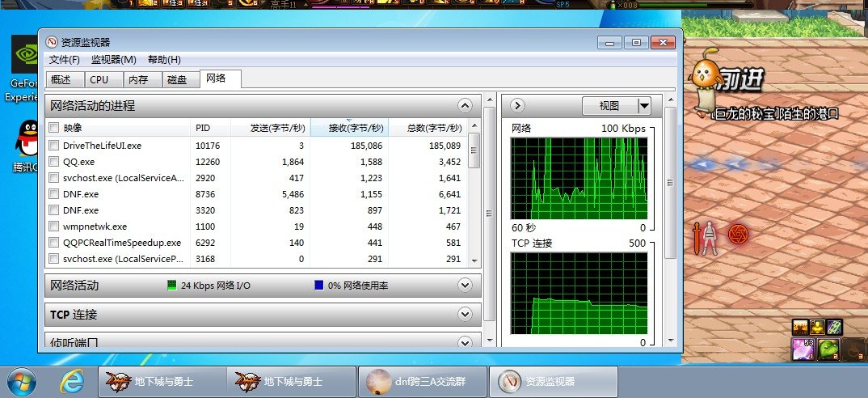Check the QQPCRealTimeSpeedup.exe checkbox
This screenshot has height=398, width=868.
[53, 242]
